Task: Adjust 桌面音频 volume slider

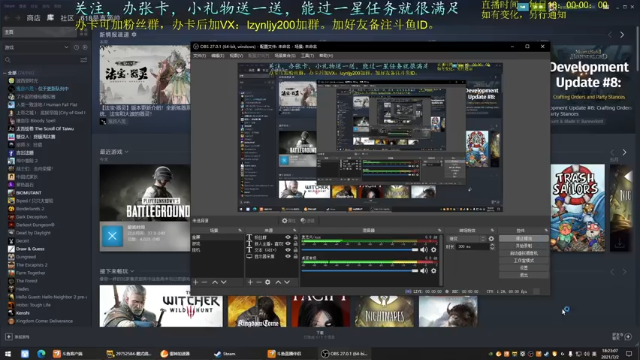Action: (360, 271)
